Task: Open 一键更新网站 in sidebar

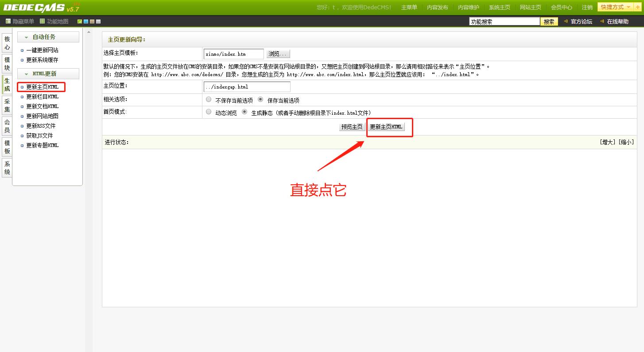Action: coord(42,50)
